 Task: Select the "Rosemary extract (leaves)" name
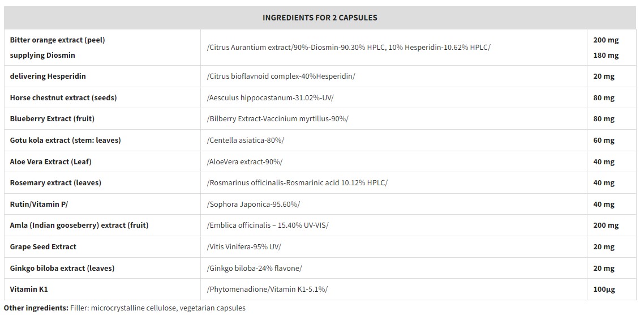point(56,183)
